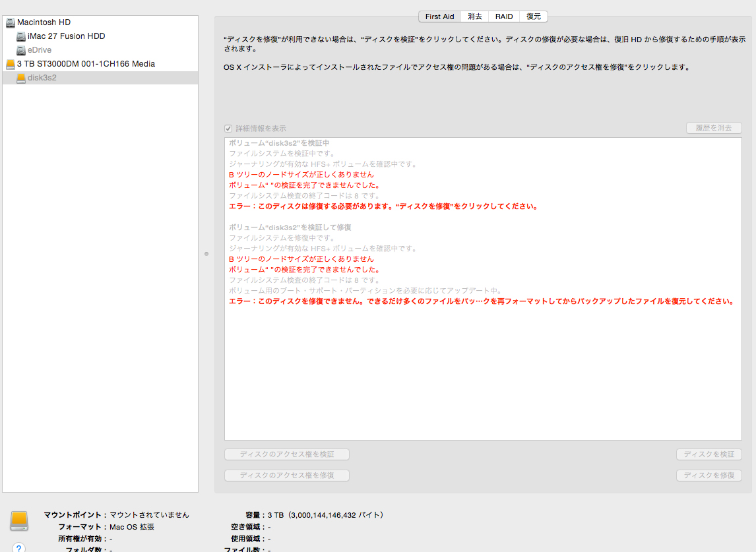Select iMac 27 Fusion HDD volume
Viewport: 756px width, 552px height.
click(100, 36)
